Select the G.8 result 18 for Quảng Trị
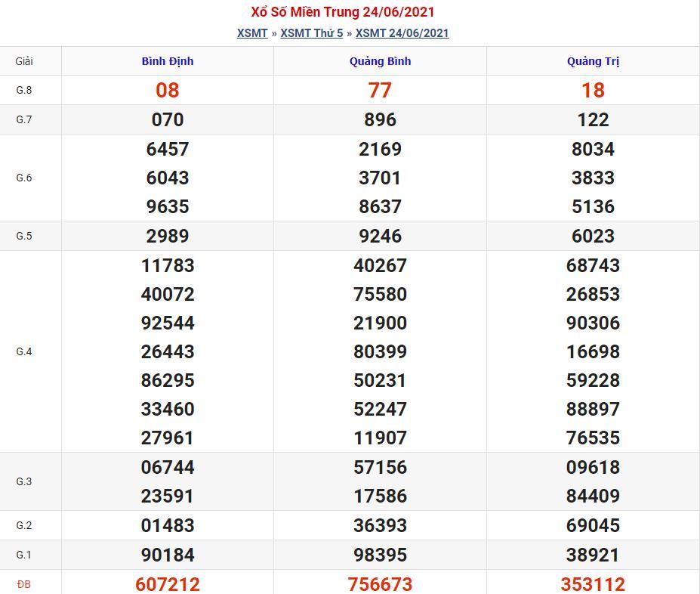The height and width of the screenshot is (594, 700). point(593,90)
